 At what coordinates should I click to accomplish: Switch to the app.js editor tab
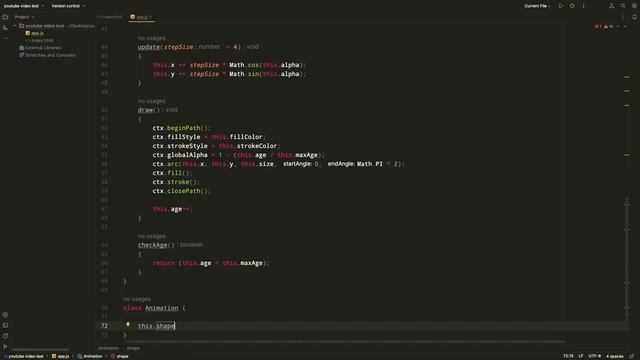pos(141,17)
